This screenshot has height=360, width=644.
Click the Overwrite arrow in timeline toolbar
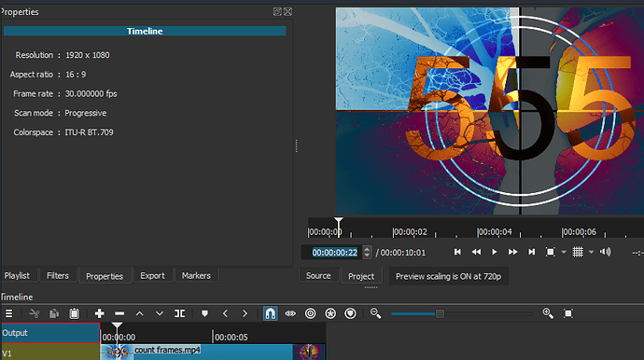click(x=160, y=313)
